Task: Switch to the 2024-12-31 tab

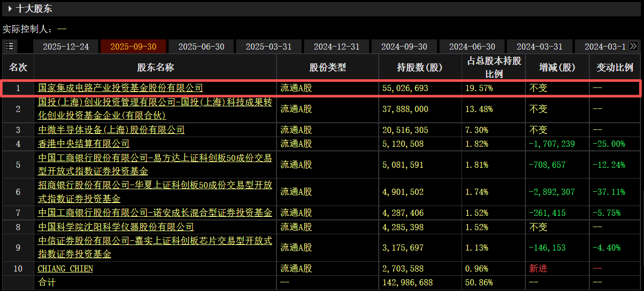Action: [336, 47]
